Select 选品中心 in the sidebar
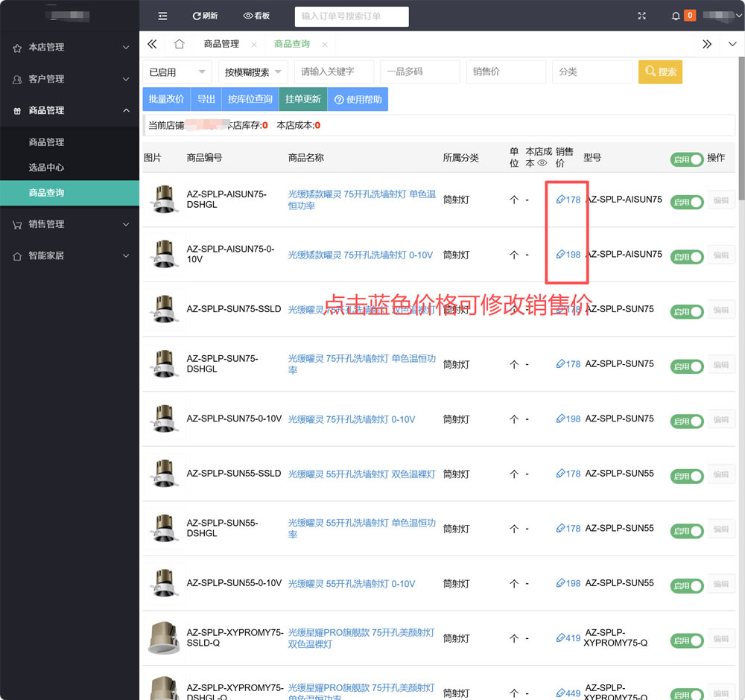This screenshot has height=700, width=745. pos(46,168)
